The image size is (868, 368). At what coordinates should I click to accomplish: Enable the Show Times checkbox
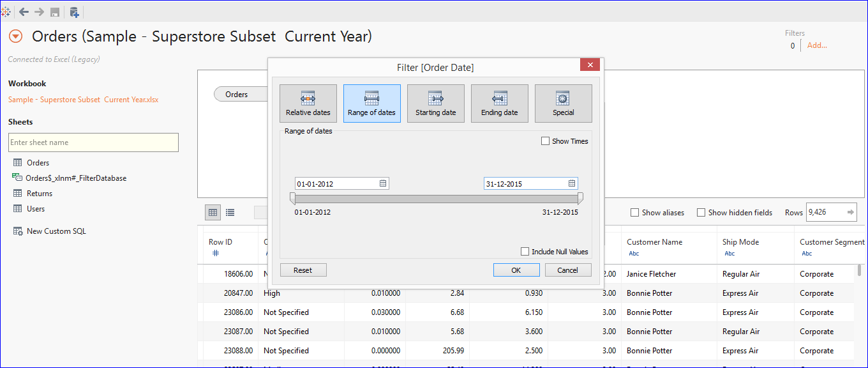(x=546, y=141)
